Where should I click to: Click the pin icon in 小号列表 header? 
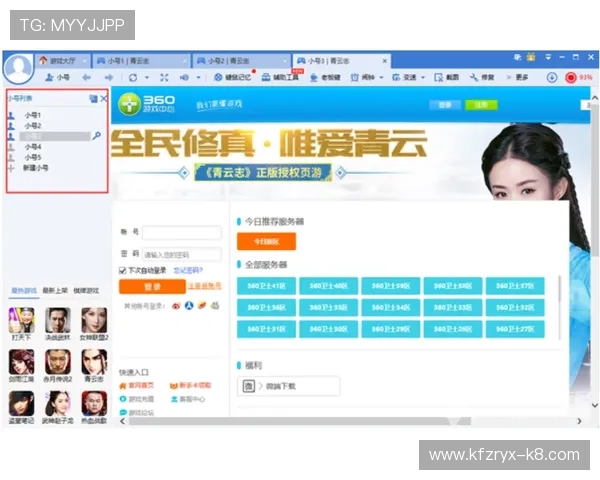[x=93, y=99]
